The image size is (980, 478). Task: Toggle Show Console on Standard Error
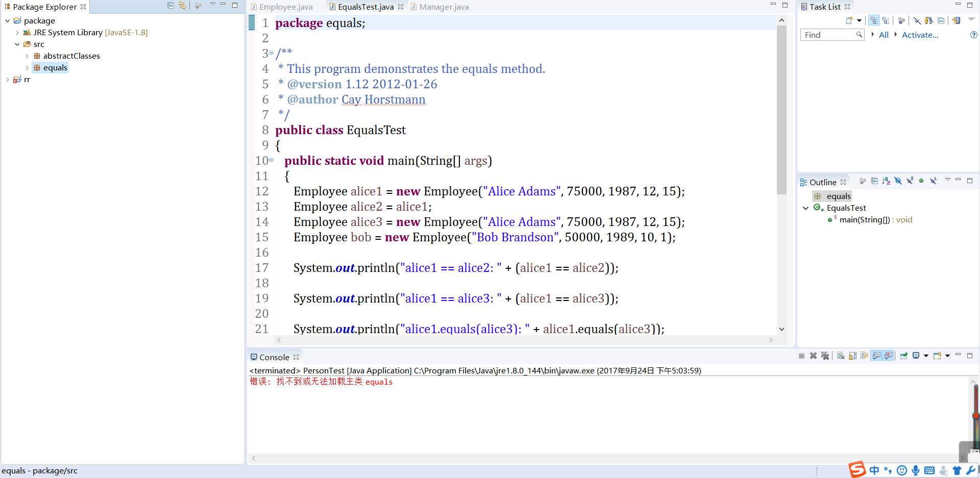888,356
